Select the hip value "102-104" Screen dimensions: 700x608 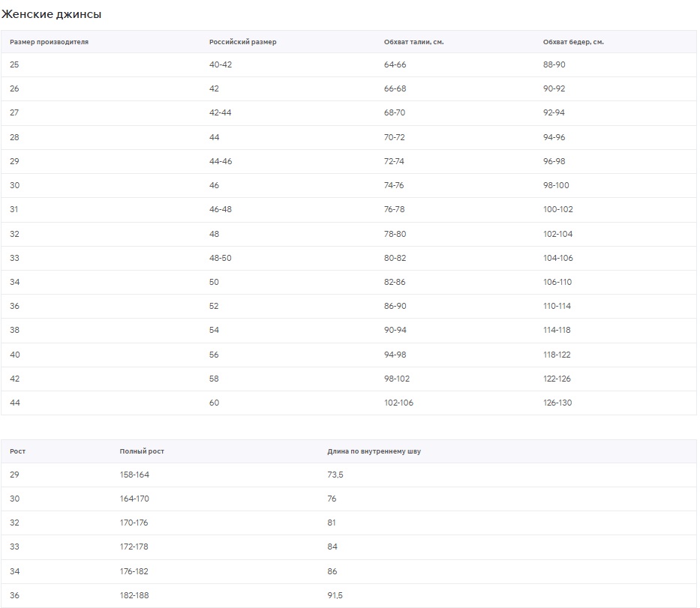point(557,234)
